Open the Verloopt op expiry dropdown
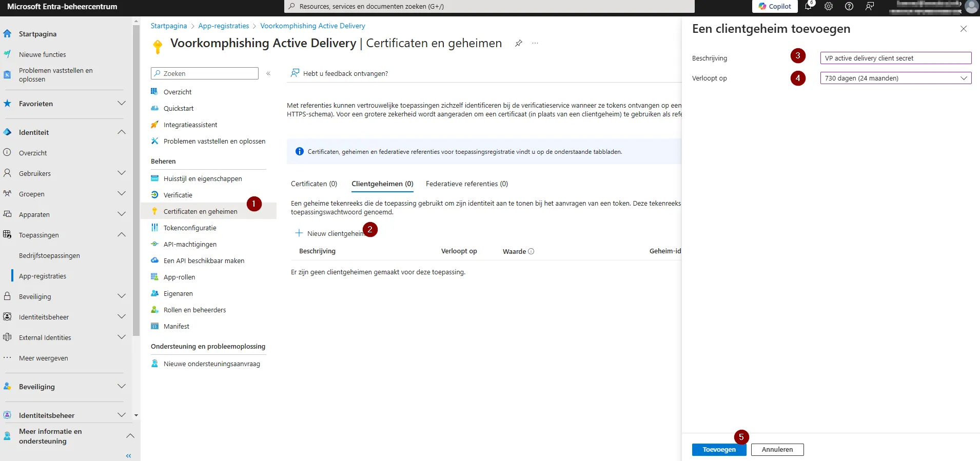 (896, 78)
